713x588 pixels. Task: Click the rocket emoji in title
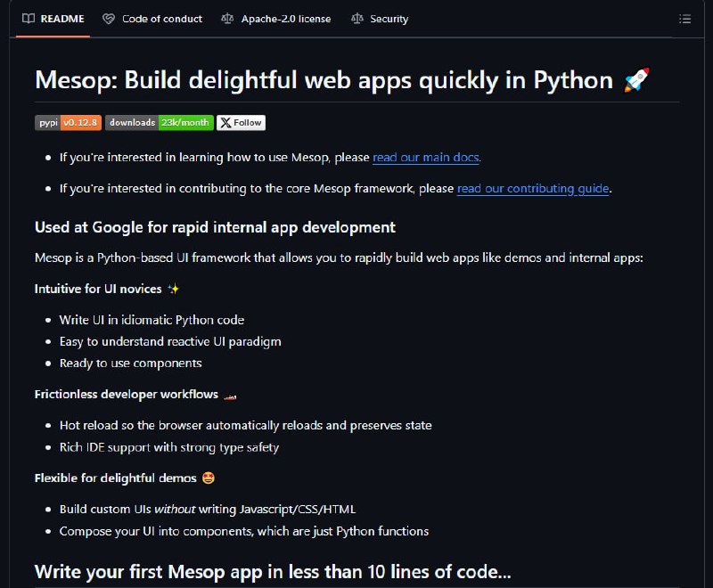click(636, 80)
